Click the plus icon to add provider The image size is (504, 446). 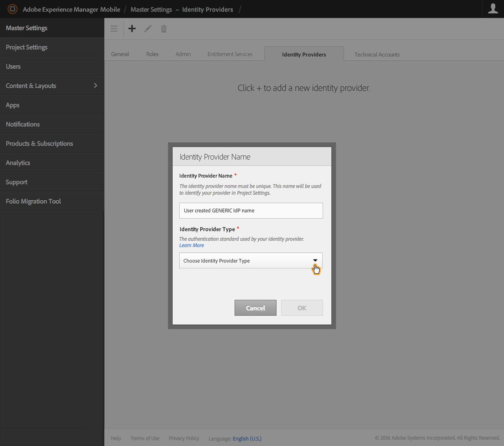[x=132, y=29]
